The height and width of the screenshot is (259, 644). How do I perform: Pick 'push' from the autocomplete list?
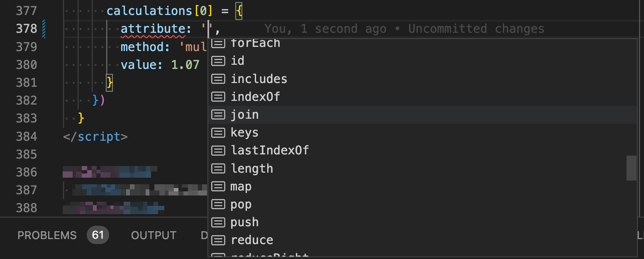point(422,222)
